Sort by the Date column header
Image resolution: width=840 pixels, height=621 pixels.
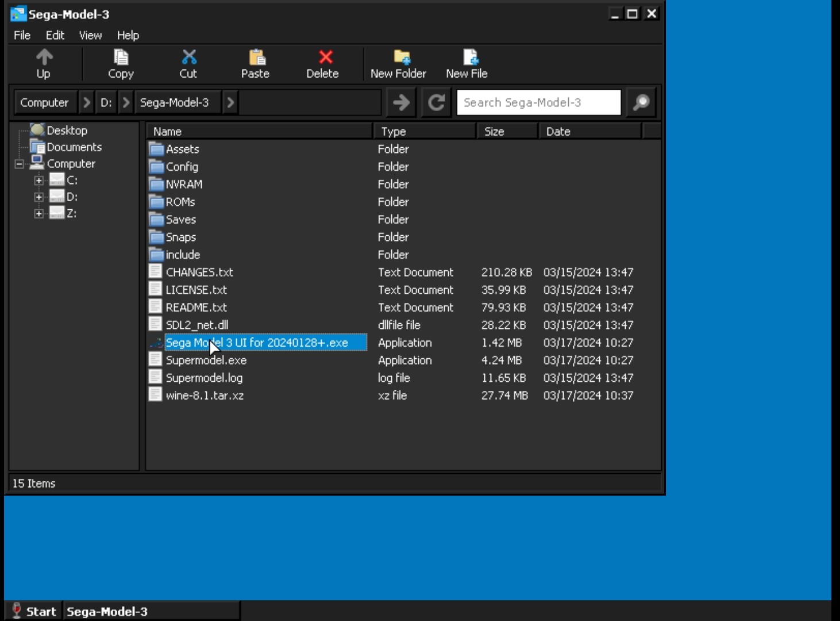tap(590, 132)
